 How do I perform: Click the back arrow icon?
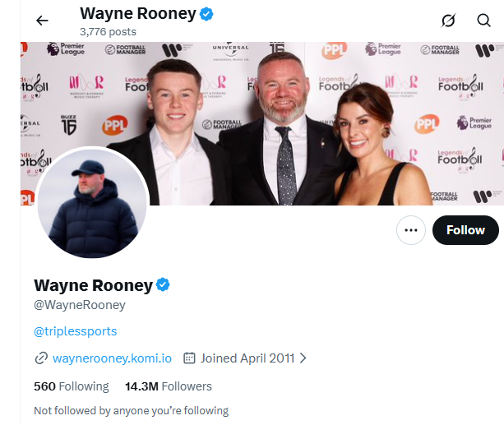point(42,21)
